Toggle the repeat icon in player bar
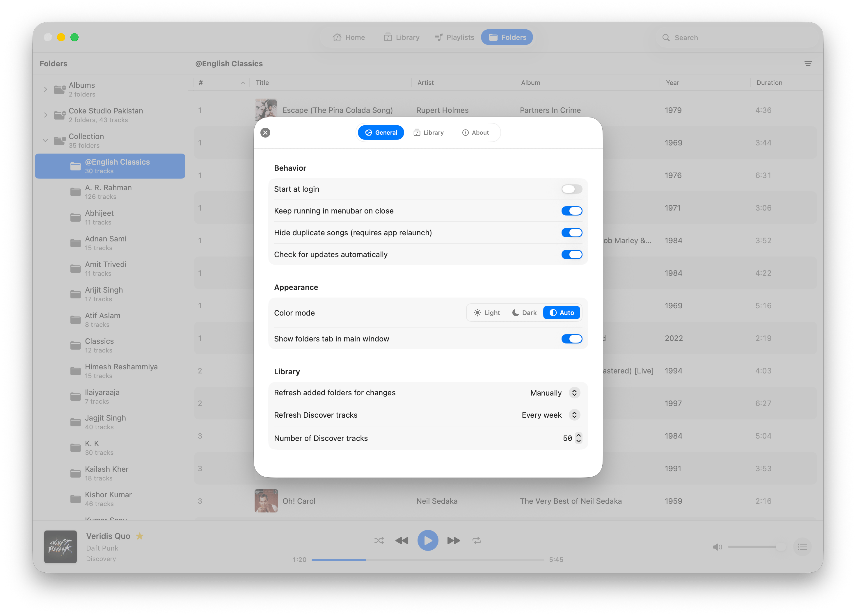The height and width of the screenshot is (616, 856). click(477, 541)
